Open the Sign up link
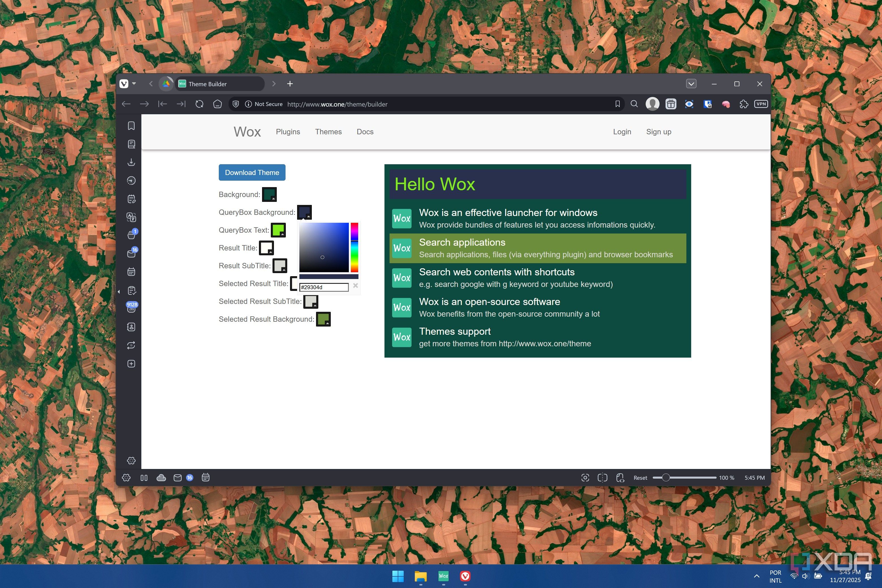 click(x=658, y=132)
